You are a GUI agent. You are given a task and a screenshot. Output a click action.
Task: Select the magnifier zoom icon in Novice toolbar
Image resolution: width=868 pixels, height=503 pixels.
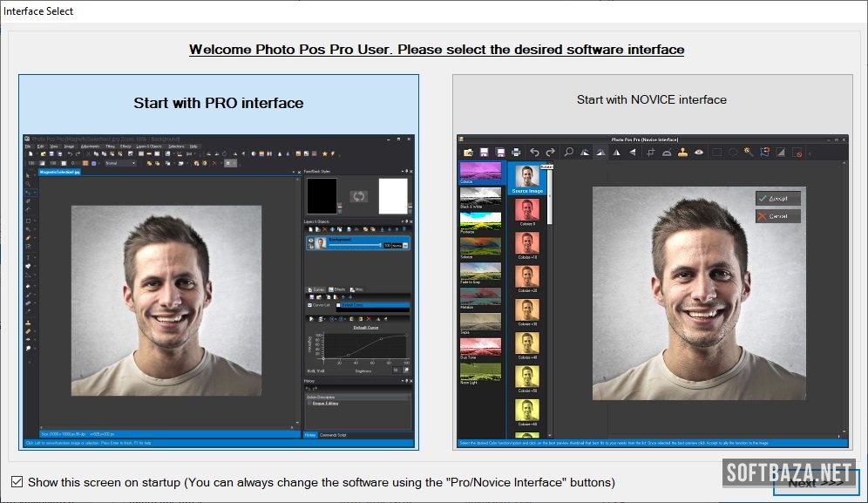568,152
